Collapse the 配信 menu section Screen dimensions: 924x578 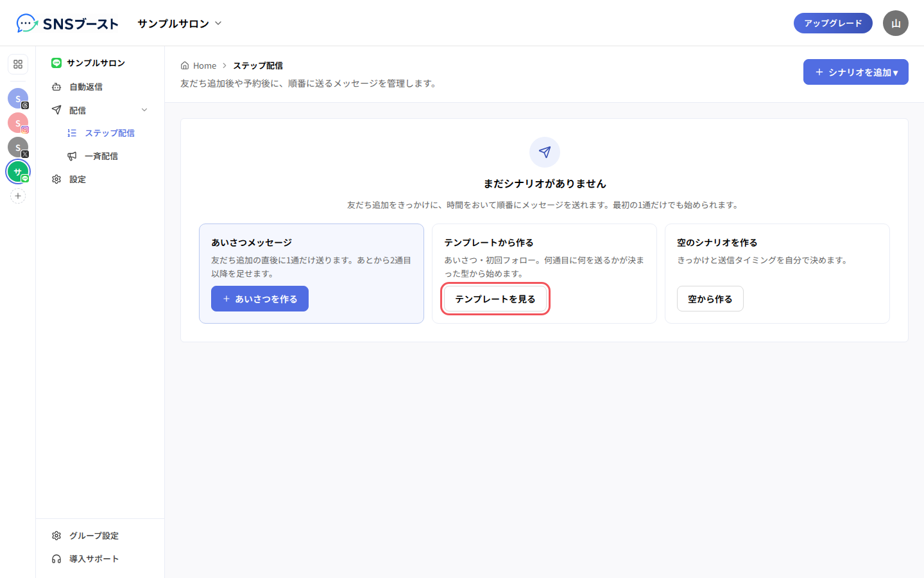pyautogui.click(x=100, y=110)
